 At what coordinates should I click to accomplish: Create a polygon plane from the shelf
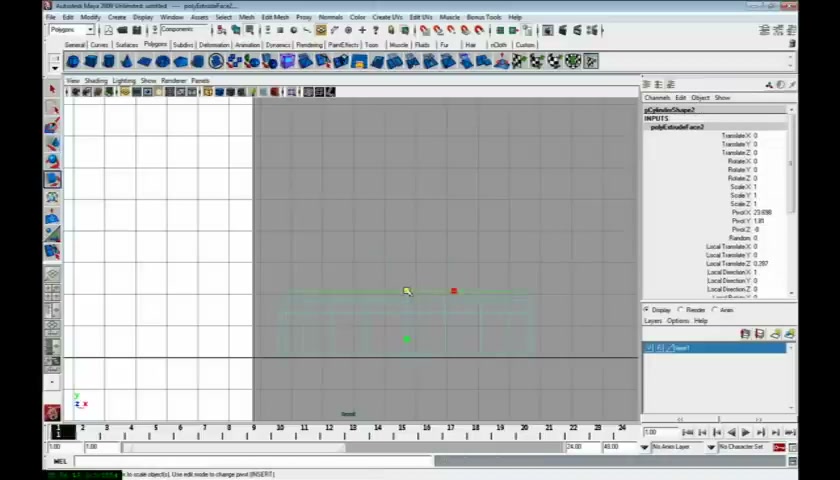pos(145,62)
